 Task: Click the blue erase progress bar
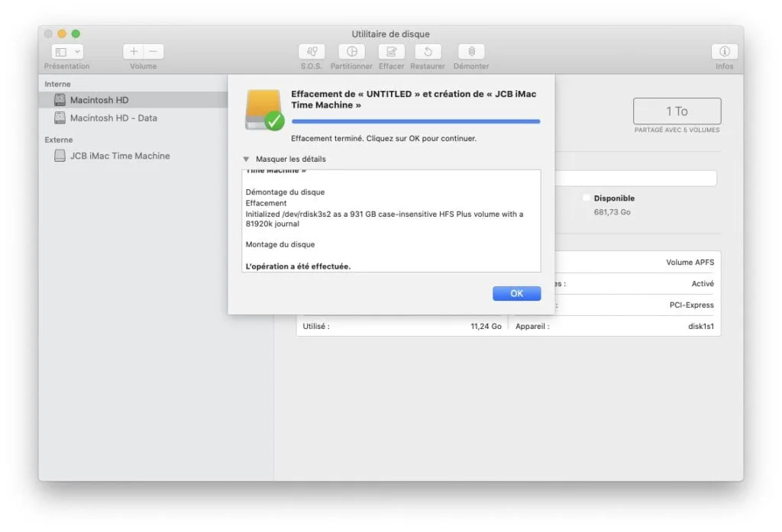415,121
